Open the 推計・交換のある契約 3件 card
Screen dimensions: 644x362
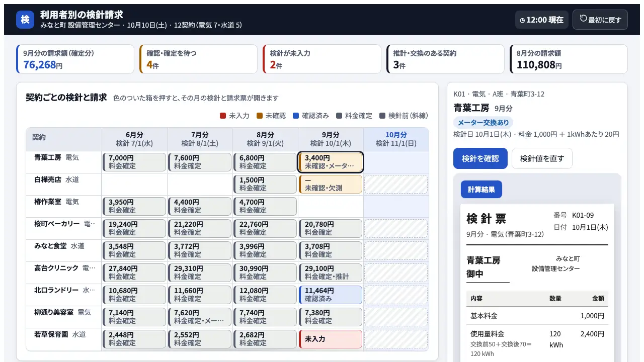[445, 59]
